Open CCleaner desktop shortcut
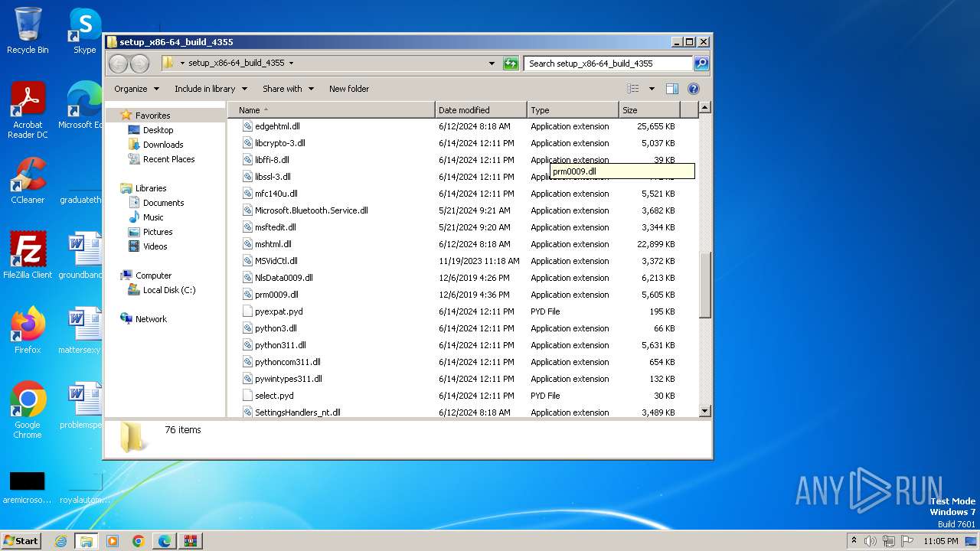Screen dimensions: 980x551 click(28, 181)
